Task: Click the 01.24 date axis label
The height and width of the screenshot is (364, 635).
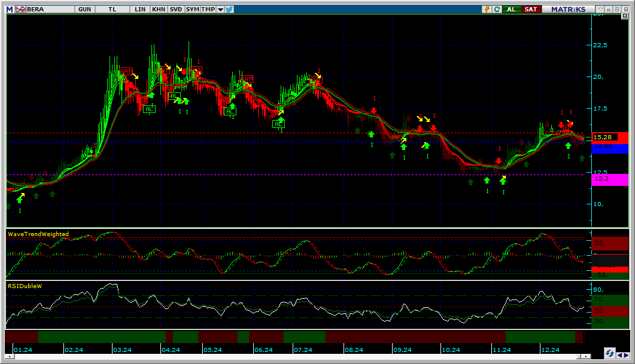Action: pyautogui.click(x=23, y=350)
